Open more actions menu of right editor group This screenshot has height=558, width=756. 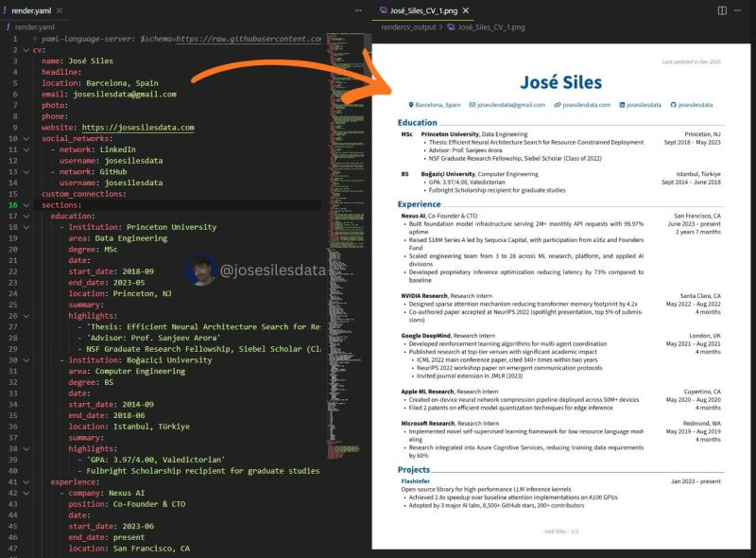(x=738, y=10)
